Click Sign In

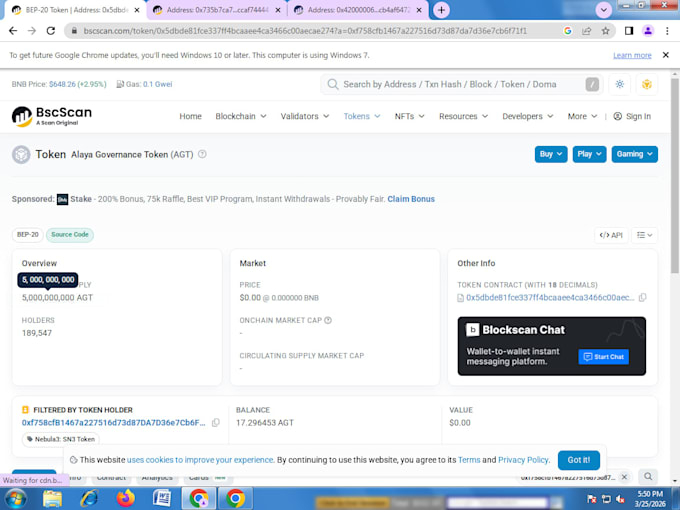632,116
